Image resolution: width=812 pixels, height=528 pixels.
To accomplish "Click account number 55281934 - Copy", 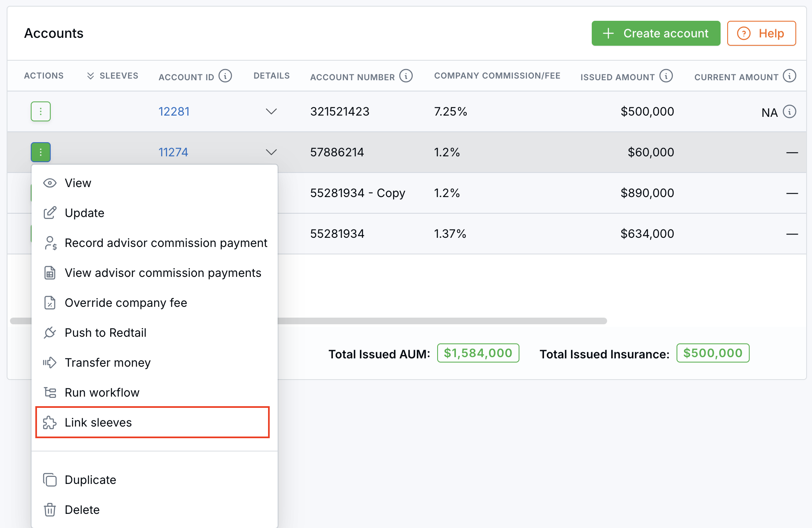I will pyautogui.click(x=357, y=193).
